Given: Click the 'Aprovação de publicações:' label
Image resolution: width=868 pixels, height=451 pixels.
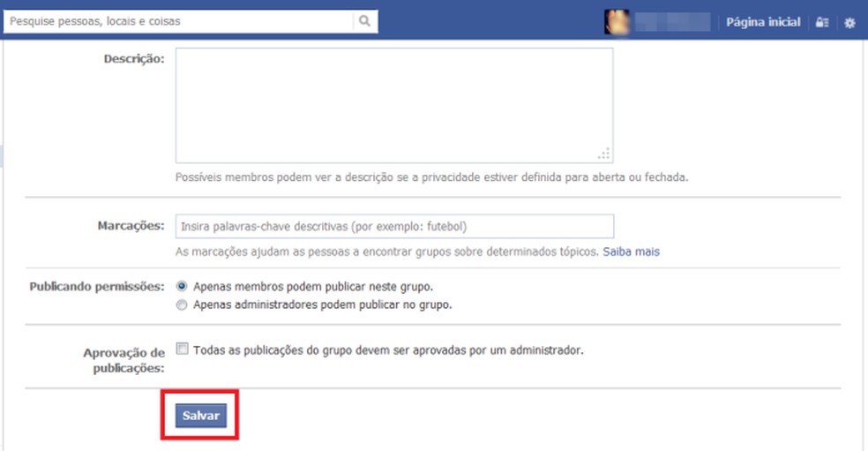Looking at the screenshot, I should point(124,360).
